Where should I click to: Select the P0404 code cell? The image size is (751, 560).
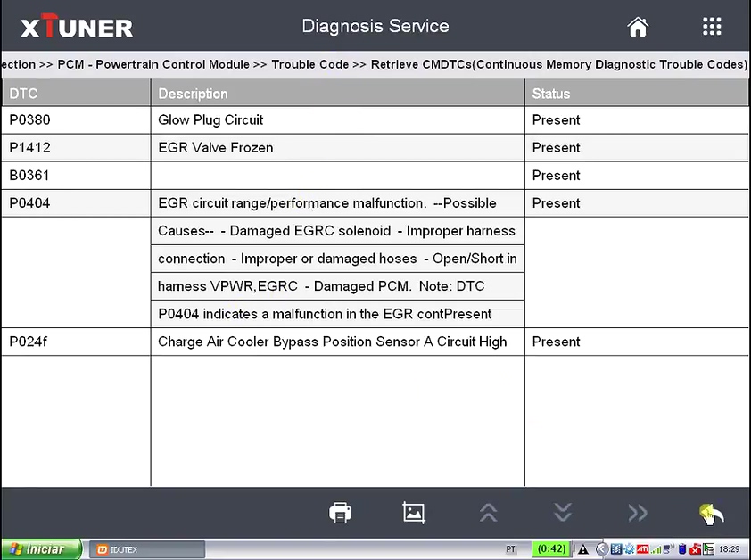[x=76, y=203]
